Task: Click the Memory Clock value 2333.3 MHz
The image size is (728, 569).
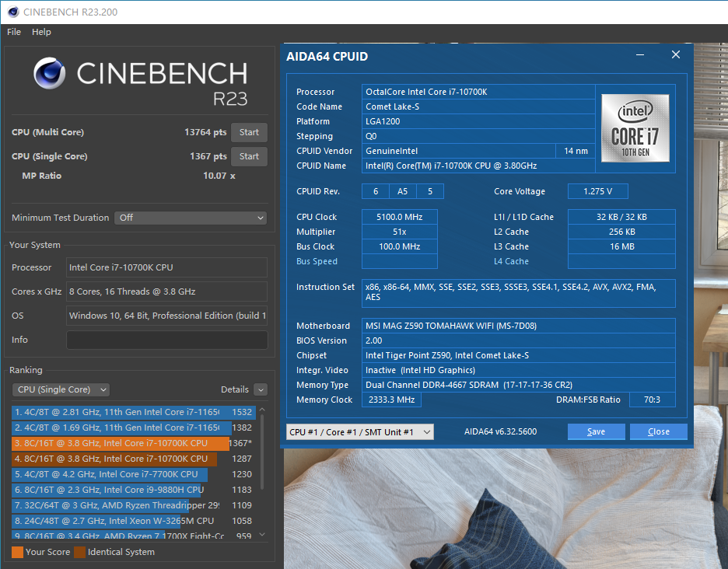Action: point(391,400)
